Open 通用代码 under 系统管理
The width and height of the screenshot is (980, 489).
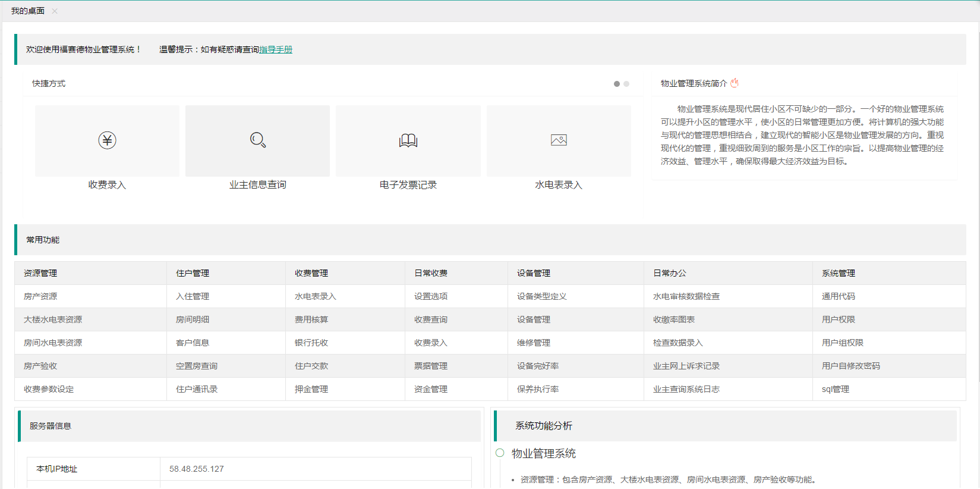839,296
